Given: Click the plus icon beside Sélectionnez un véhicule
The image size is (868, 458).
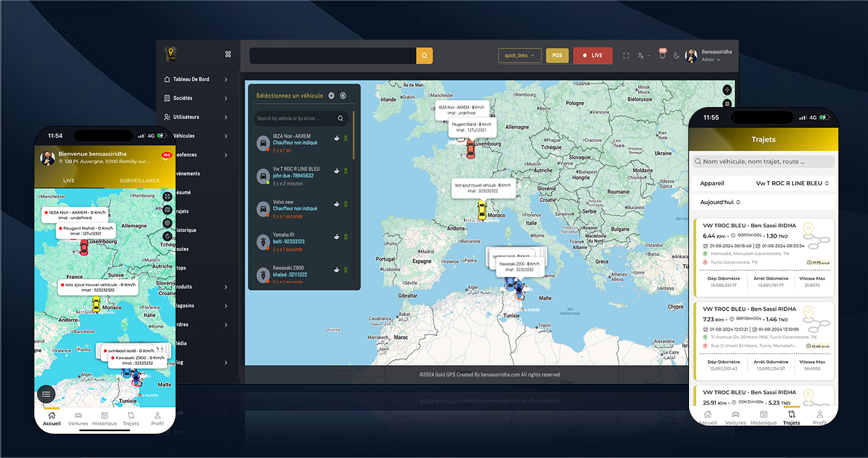Looking at the screenshot, I should (331, 96).
